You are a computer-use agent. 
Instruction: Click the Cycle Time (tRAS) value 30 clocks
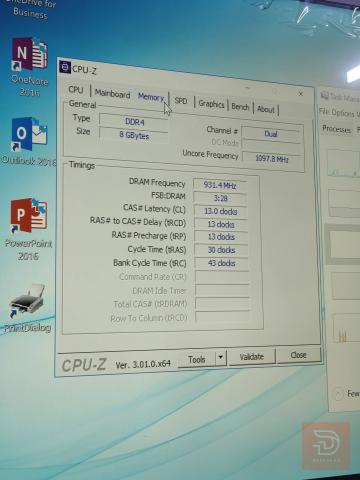[x=221, y=250]
